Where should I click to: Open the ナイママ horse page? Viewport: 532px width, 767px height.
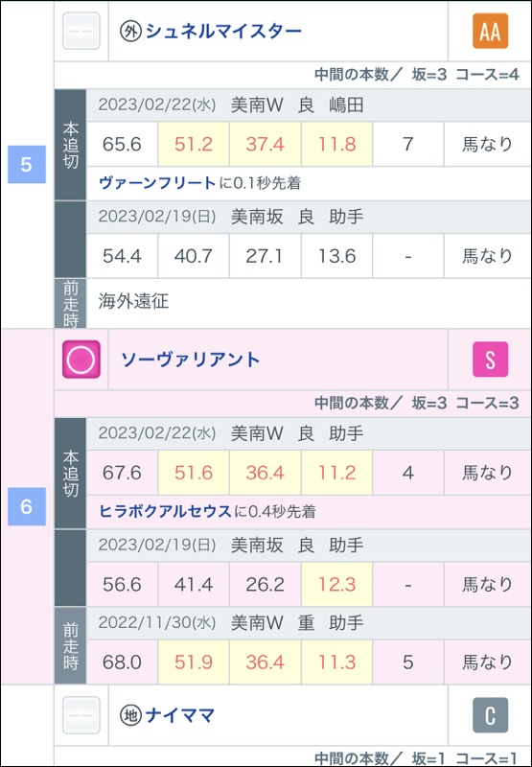click(180, 715)
